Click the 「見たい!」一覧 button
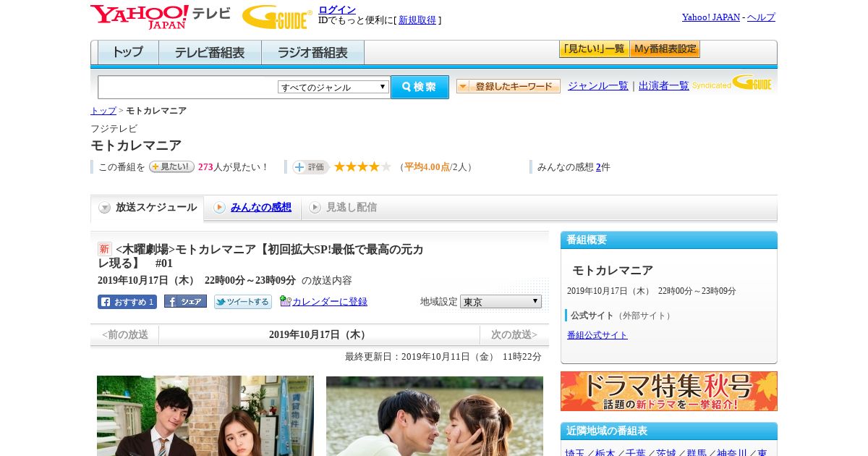Viewport: 868px width, 456px height. [594, 49]
